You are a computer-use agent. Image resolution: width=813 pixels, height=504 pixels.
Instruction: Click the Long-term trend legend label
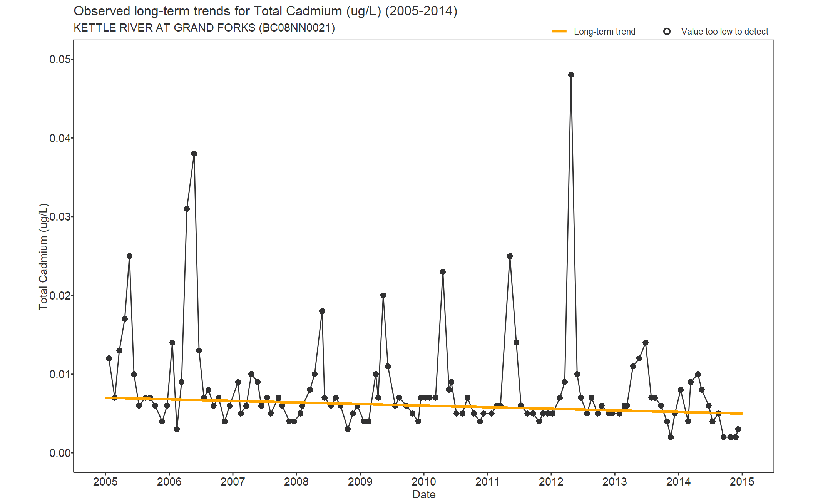pyautogui.click(x=604, y=32)
